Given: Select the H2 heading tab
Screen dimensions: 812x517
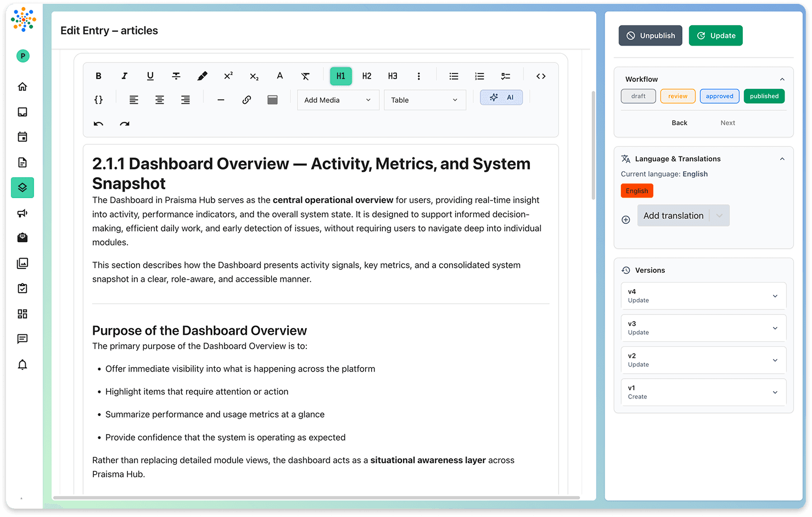Looking at the screenshot, I should pyautogui.click(x=367, y=76).
